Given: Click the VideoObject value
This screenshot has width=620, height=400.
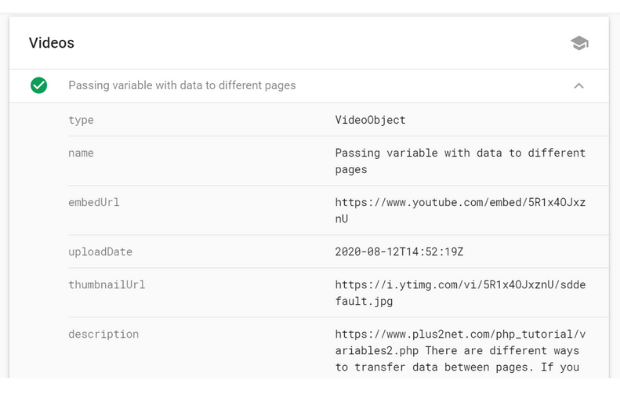Looking at the screenshot, I should click(x=370, y=120).
